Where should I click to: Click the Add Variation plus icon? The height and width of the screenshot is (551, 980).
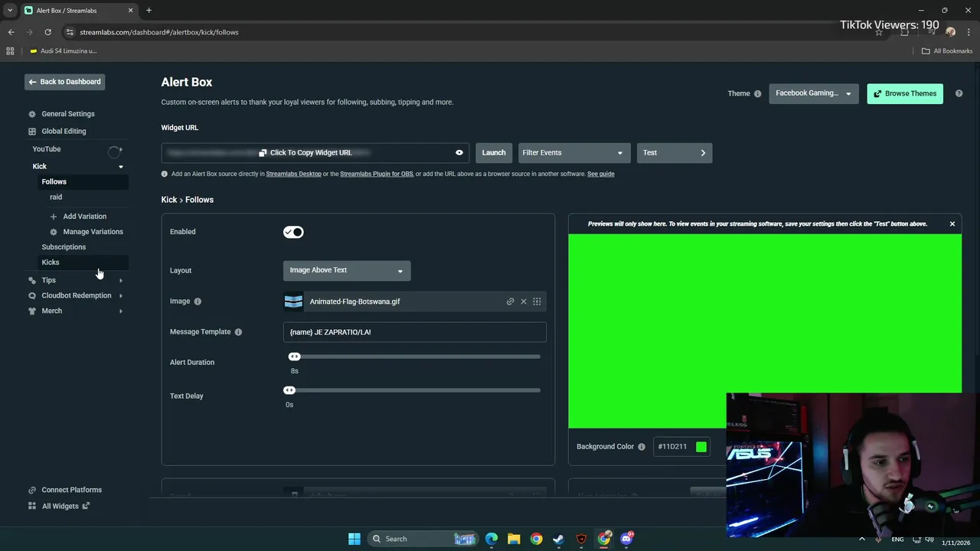pyautogui.click(x=54, y=217)
